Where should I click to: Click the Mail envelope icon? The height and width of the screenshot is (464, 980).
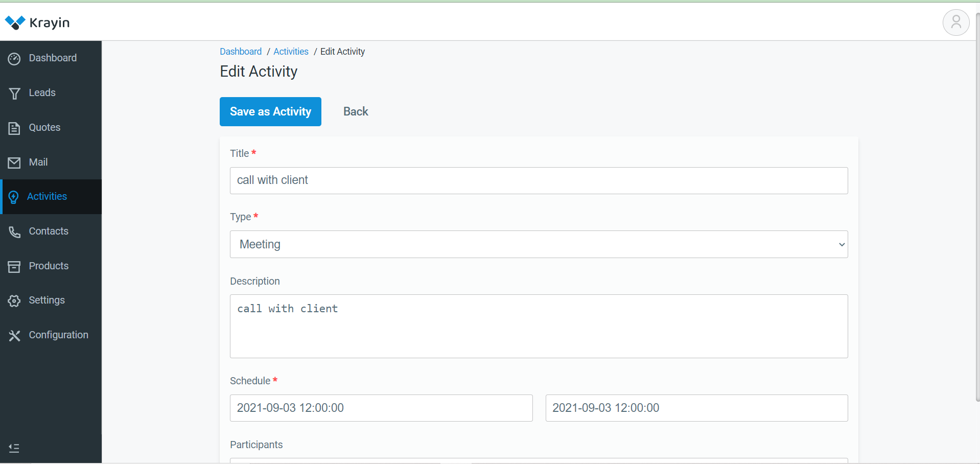click(x=14, y=163)
